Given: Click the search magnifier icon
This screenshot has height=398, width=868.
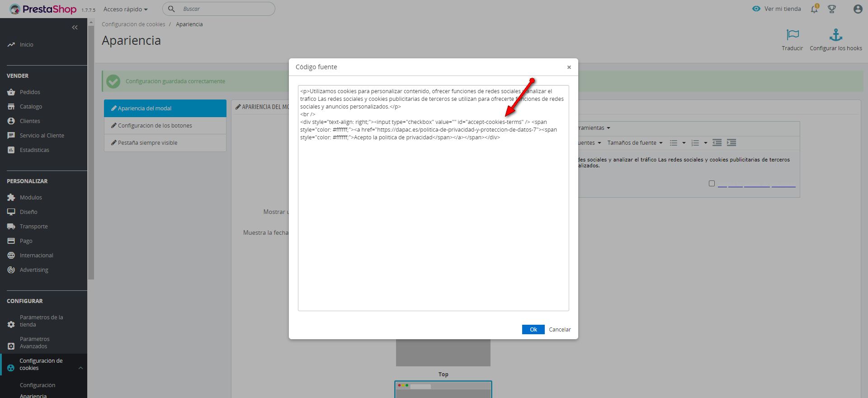Looking at the screenshot, I should 171,9.
